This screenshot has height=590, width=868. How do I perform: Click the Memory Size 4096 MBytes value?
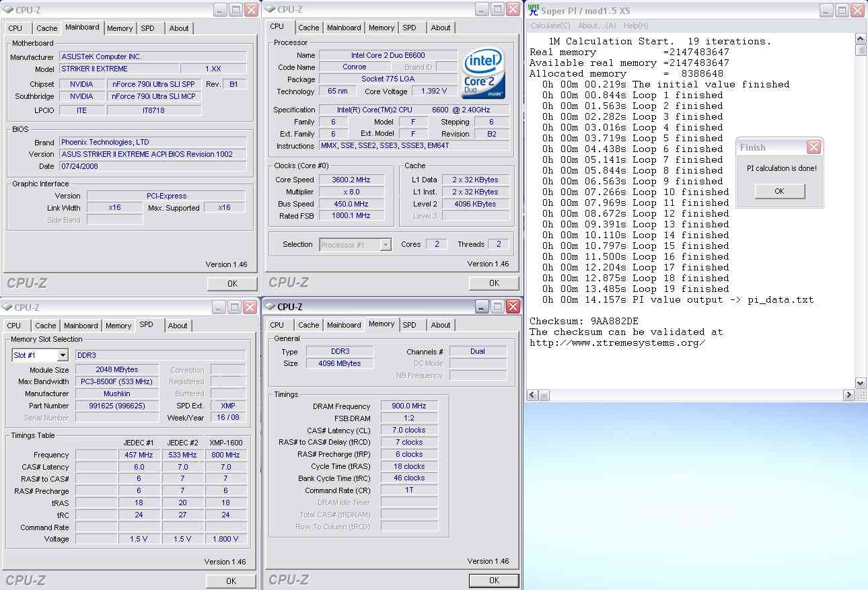tap(340, 363)
